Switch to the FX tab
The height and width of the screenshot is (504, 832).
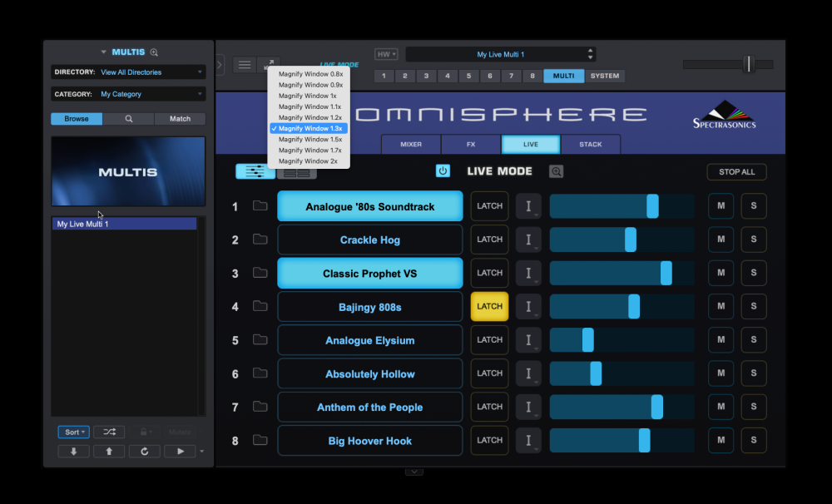[471, 145]
